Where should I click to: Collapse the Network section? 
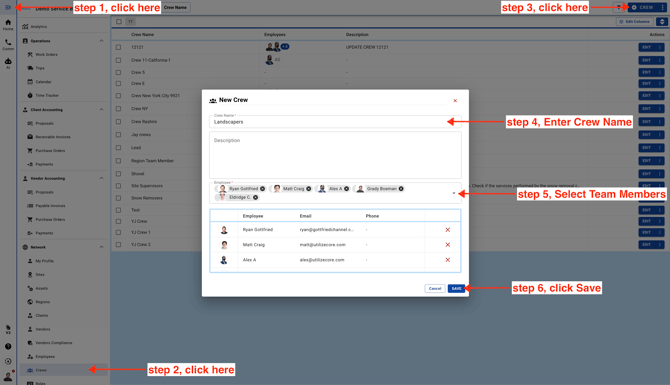(101, 247)
